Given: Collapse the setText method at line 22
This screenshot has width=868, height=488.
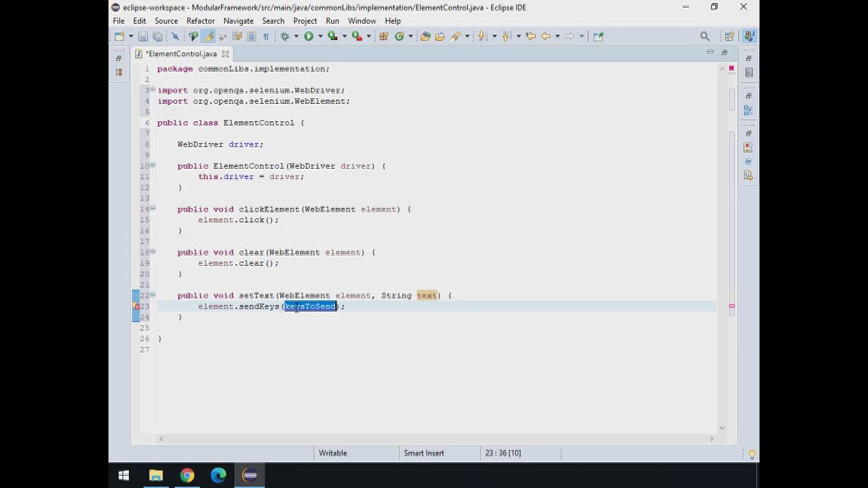Looking at the screenshot, I should click(153, 296).
